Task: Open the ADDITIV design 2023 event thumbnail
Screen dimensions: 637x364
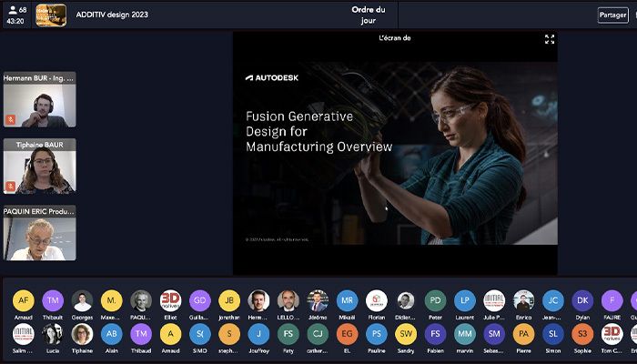Action: (51, 15)
